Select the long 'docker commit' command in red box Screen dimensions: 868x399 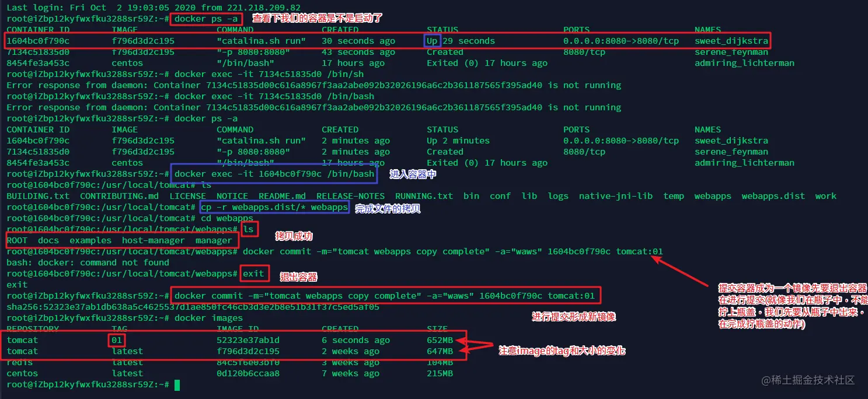tap(385, 295)
